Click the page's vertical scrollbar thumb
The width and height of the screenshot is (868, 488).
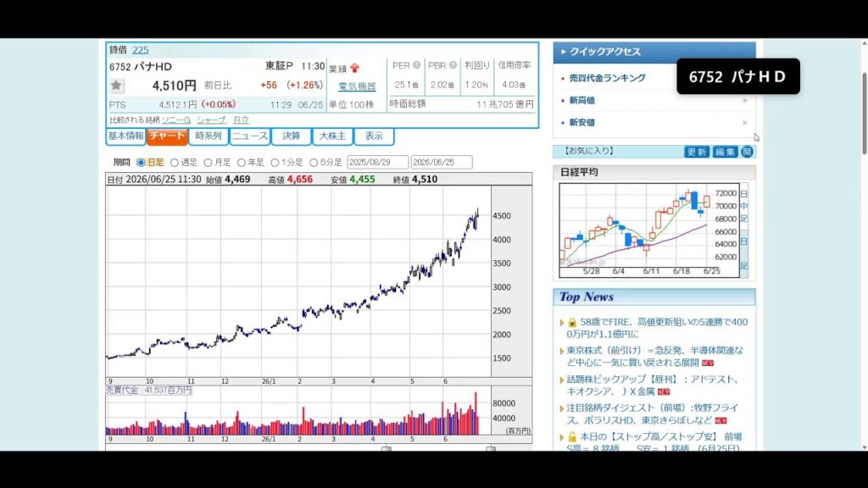864,113
